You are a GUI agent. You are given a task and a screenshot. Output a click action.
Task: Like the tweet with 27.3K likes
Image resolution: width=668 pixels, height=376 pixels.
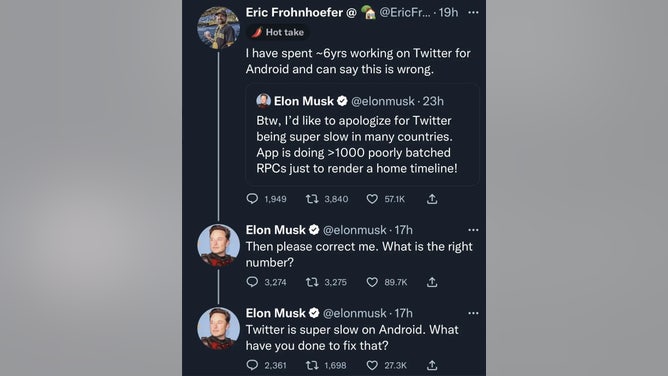(x=372, y=365)
